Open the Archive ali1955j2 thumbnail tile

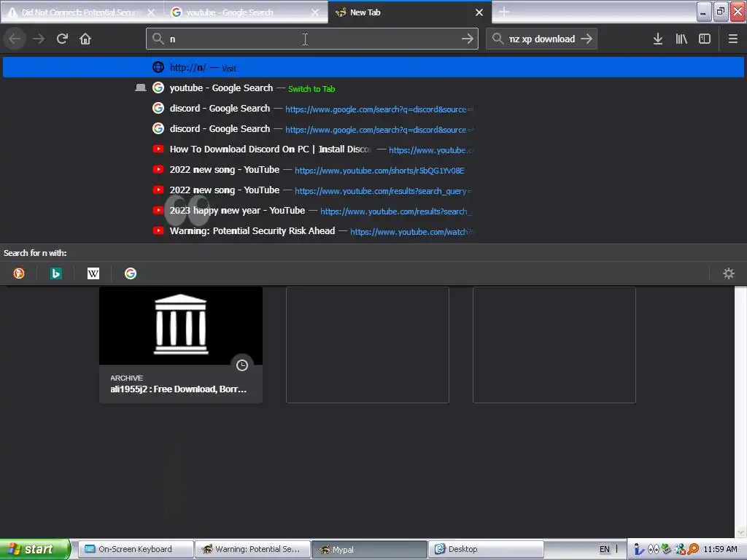coord(181,345)
